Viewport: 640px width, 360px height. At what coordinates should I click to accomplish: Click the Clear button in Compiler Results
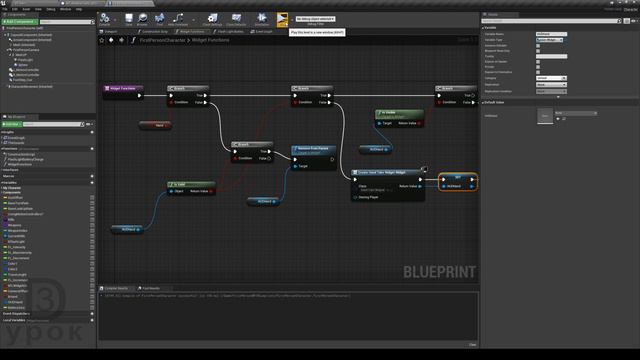[473, 345]
